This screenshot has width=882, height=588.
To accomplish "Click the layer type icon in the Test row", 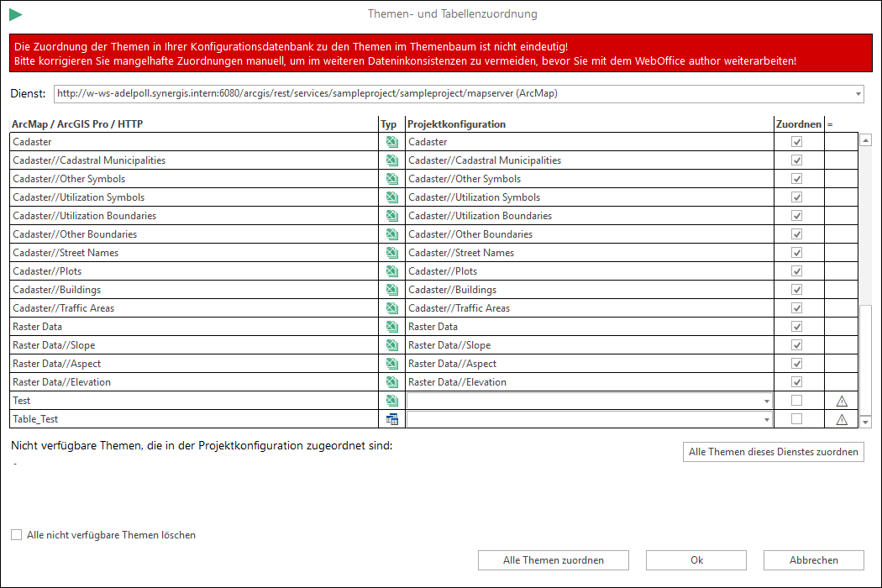I will (391, 401).
